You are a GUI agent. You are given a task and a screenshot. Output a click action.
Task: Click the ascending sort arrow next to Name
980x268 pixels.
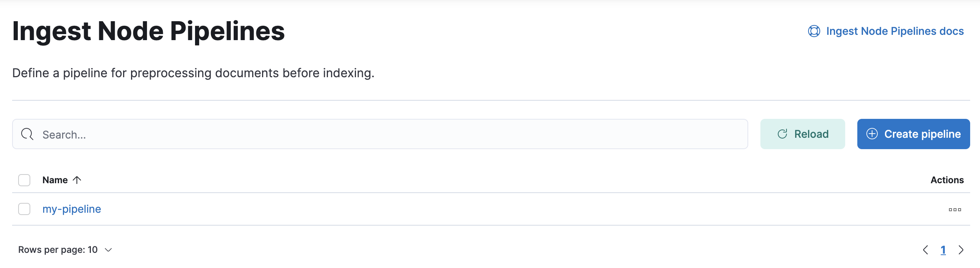click(78, 180)
